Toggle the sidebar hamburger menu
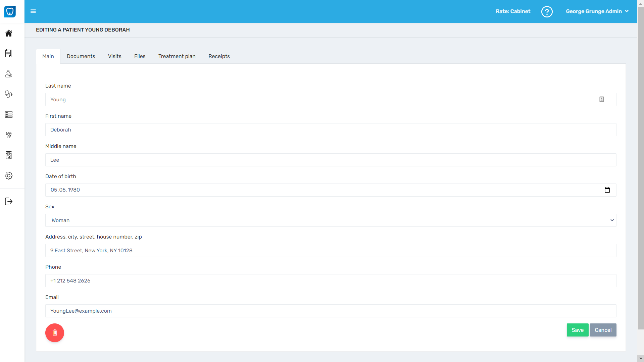 coord(33,11)
